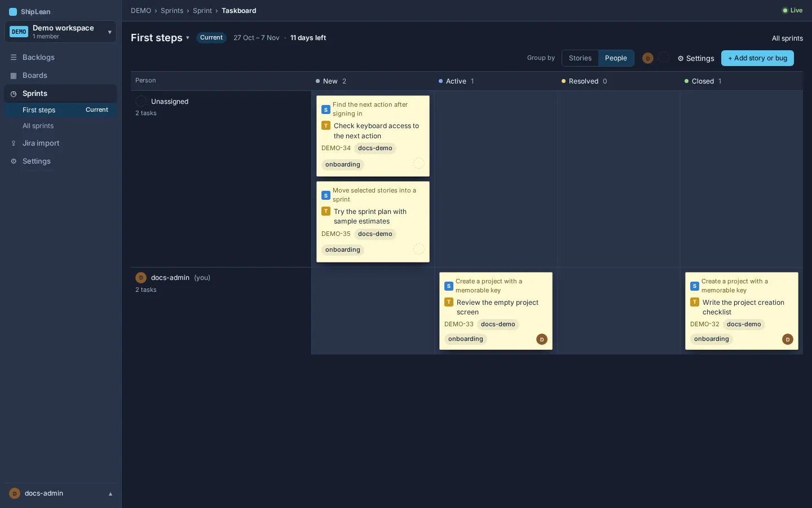Open the First steps sprint title dropdown
This screenshot has width=812, height=508.
[x=161, y=38]
